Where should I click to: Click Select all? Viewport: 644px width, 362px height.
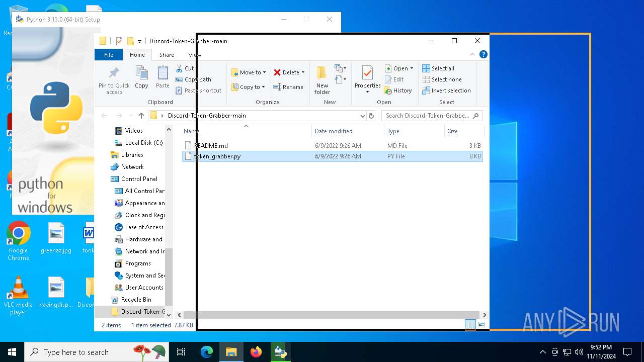(x=438, y=68)
